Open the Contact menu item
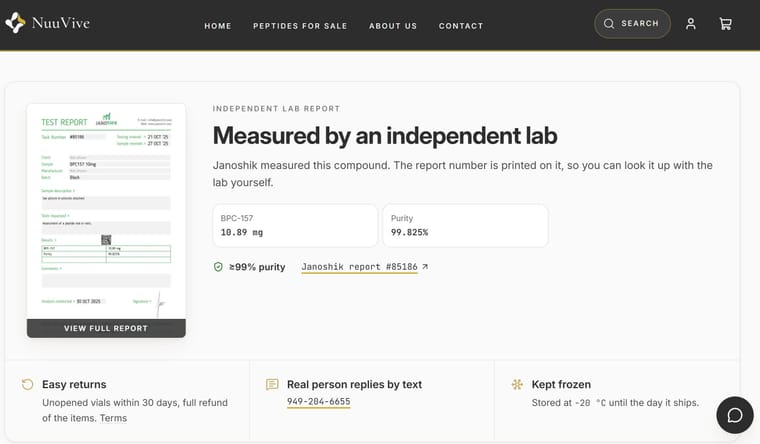Image resolution: width=760 pixels, height=444 pixels. coord(461,26)
